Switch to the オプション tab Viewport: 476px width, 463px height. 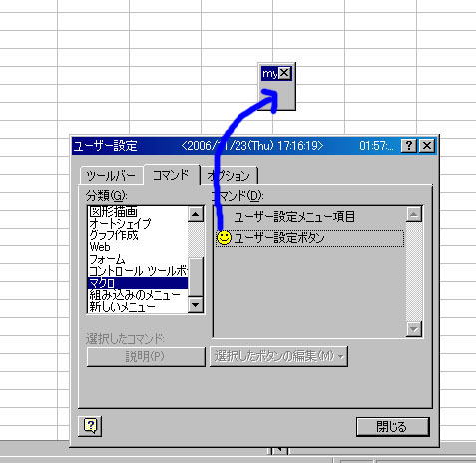click(x=229, y=176)
